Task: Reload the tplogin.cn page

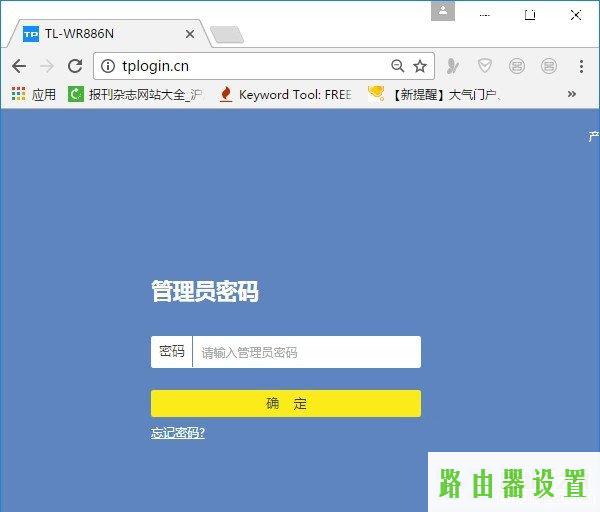Action: pos(75,66)
